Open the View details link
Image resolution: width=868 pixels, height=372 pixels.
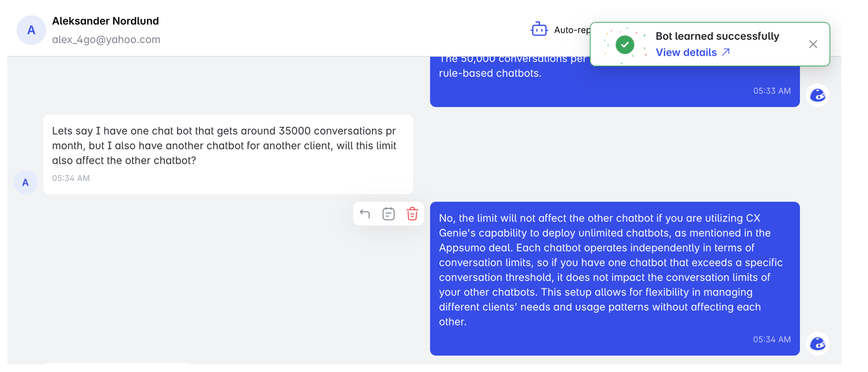(686, 53)
